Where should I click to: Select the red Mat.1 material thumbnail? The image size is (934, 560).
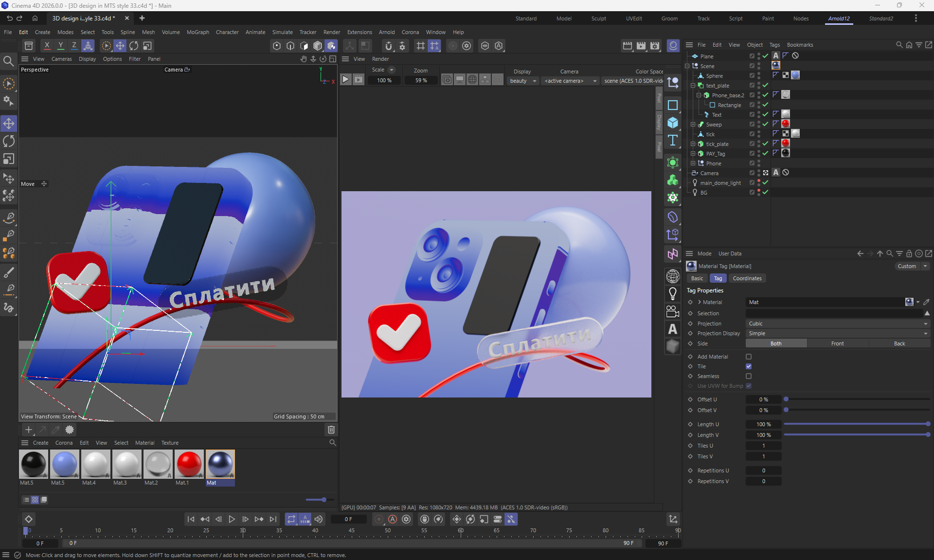[189, 464]
